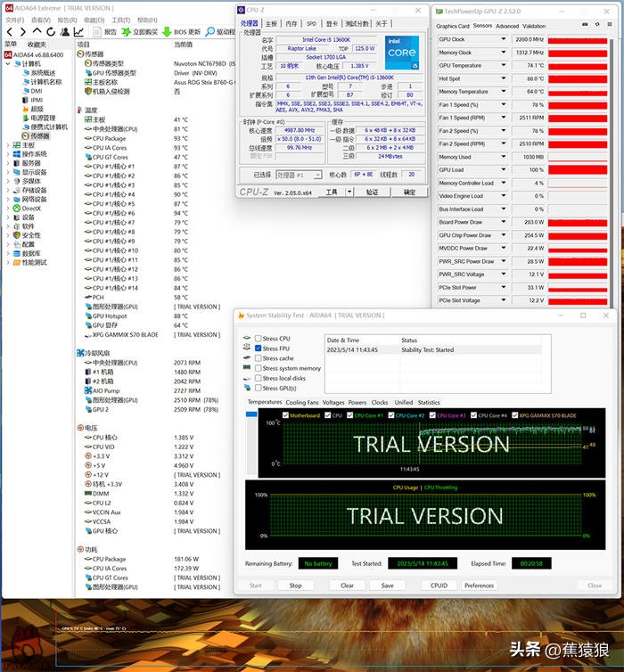Toggle Motherboard checkbox in temperature graph
This screenshot has height=672, width=624.
tap(285, 415)
